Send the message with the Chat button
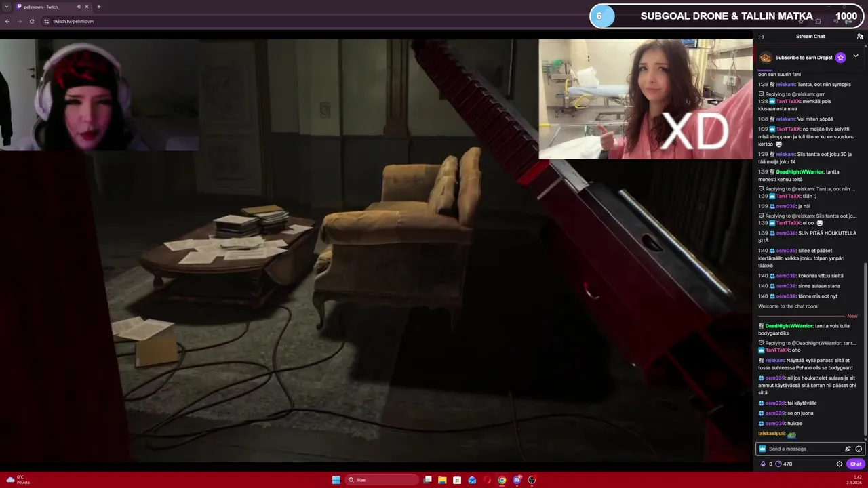 pyautogui.click(x=856, y=464)
